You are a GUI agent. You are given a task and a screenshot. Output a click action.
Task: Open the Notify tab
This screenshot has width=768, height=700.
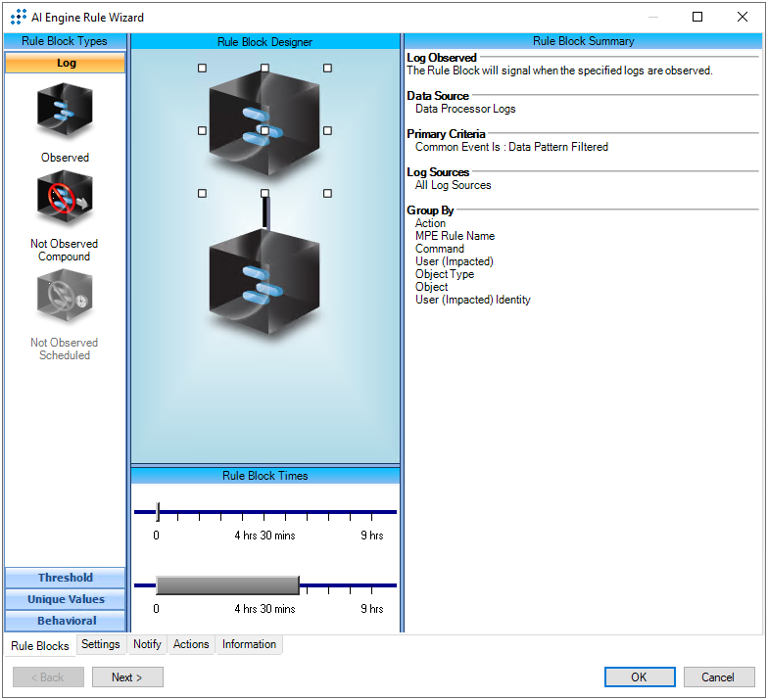click(147, 644)
